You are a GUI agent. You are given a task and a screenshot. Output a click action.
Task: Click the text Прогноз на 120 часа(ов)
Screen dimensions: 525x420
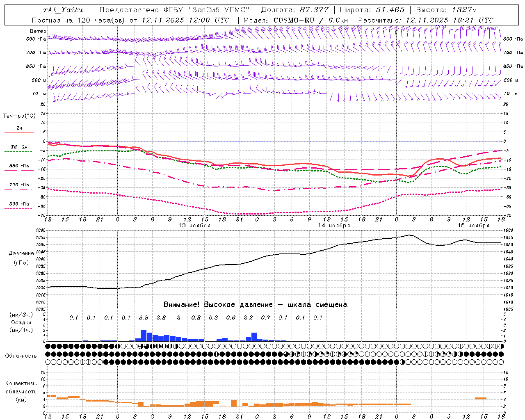tap(79, 20)
